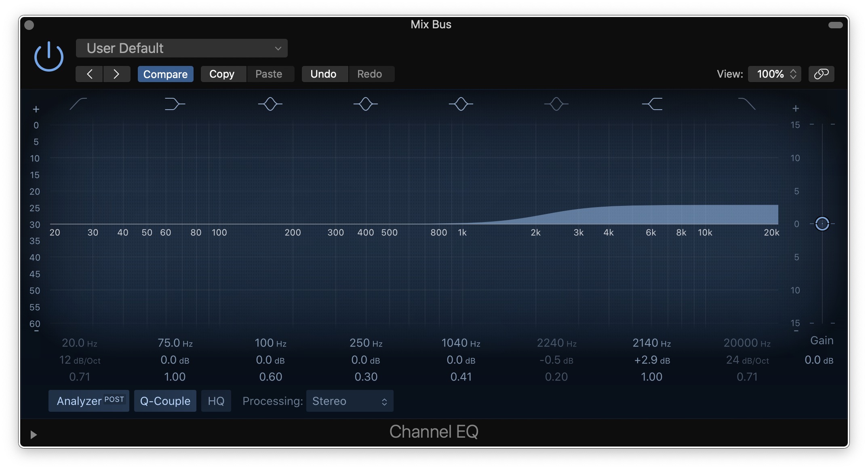Toggle the high shelf band icon
This screenshot has width=868, height=470.
652,104
